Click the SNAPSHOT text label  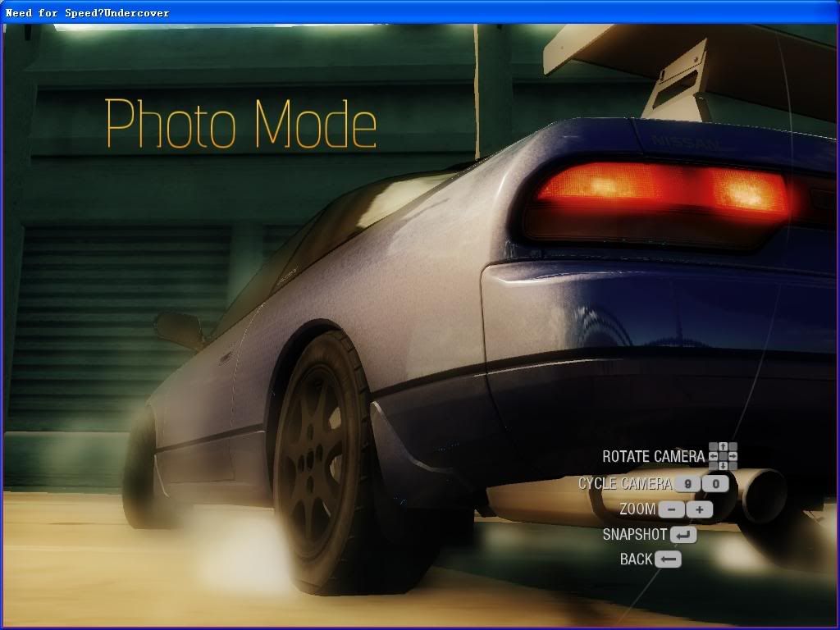(x=634, y=535)
